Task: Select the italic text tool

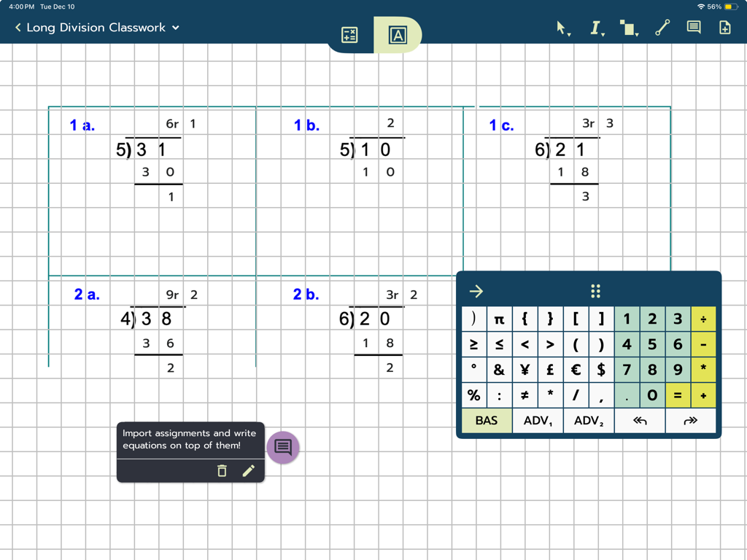Action: point(595,27)
